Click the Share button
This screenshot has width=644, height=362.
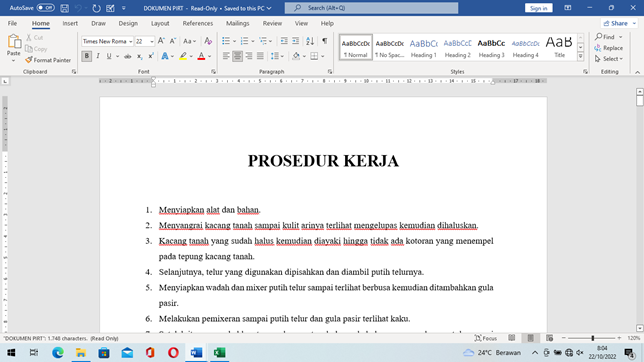point(619,23)
